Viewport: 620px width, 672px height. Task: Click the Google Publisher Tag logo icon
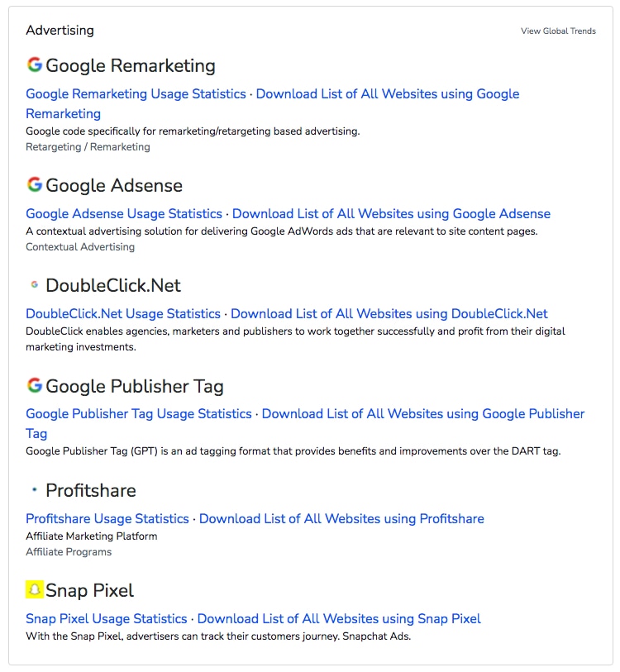click(x=34, y=385)
